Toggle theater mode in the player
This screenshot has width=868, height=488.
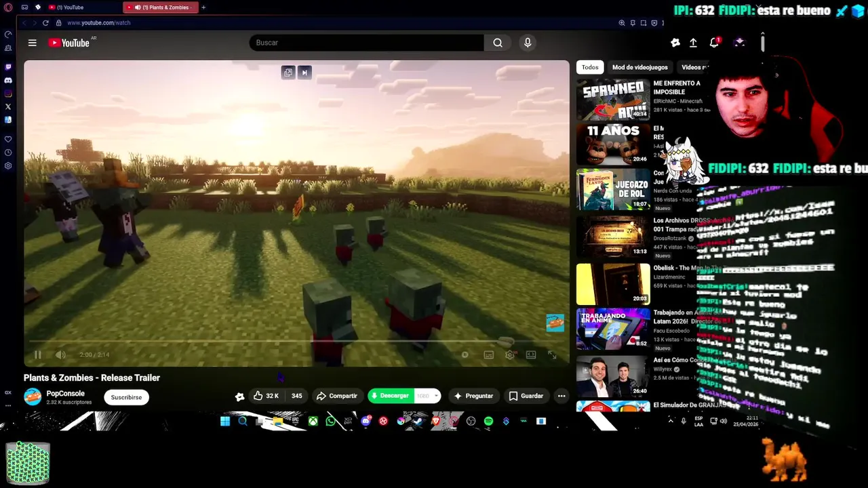pos(531,354)
